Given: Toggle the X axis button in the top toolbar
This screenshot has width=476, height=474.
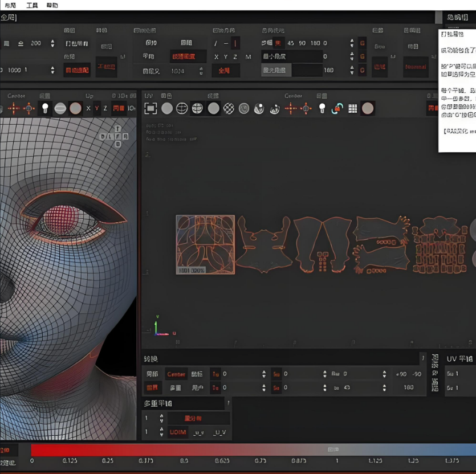Looking at the screenshot, I should coord(217,57).
